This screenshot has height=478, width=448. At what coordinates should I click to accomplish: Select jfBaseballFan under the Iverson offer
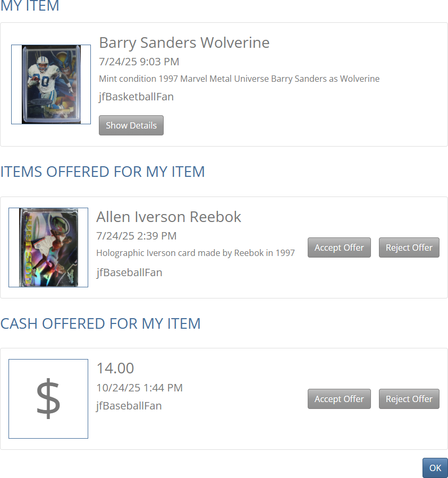point(129,272)
